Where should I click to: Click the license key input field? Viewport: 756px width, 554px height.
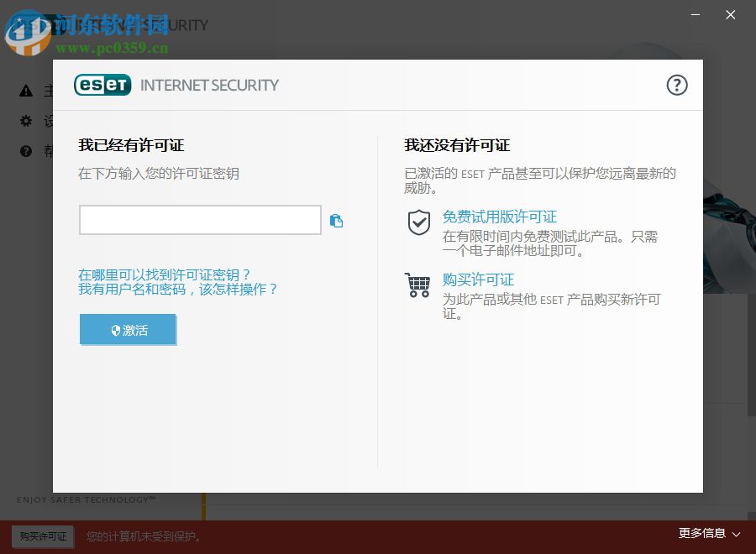(200, 220)
